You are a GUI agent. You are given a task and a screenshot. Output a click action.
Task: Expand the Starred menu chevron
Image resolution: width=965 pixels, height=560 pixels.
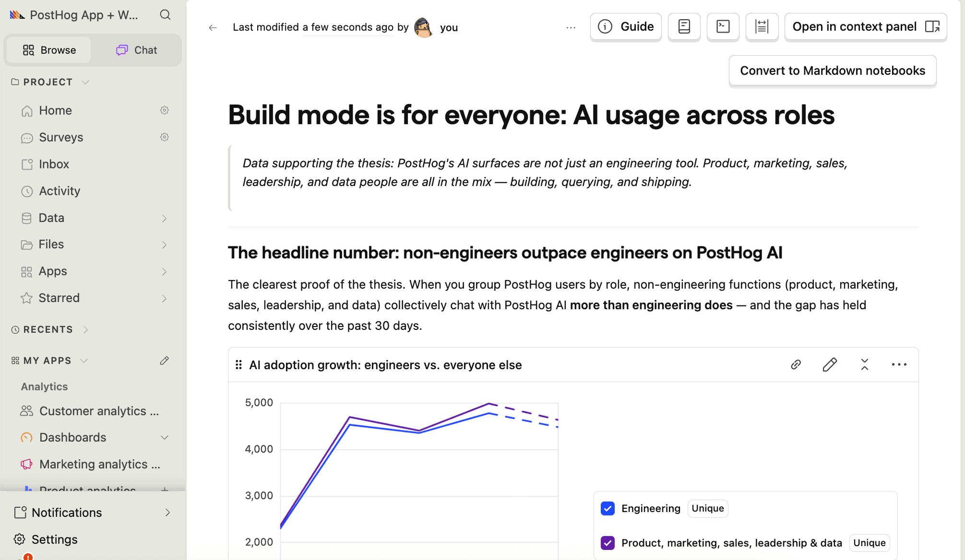[164, 298]
